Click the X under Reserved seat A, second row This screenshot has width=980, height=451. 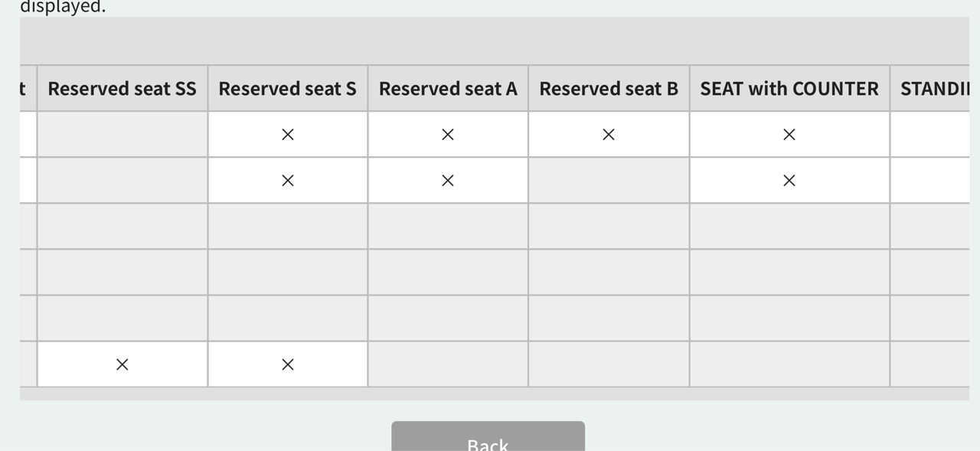(448, 181)
